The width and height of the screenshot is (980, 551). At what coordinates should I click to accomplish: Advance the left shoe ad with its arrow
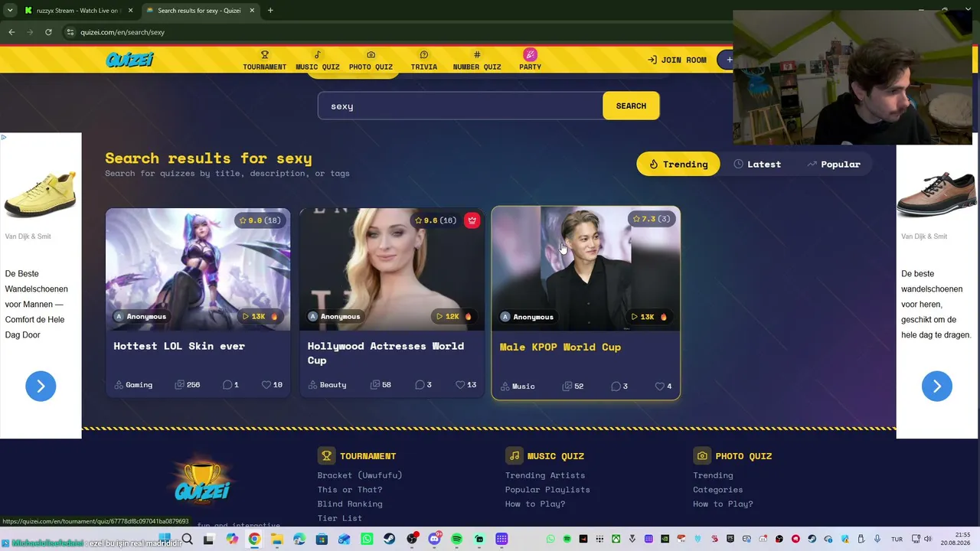[x=41, y=386]
